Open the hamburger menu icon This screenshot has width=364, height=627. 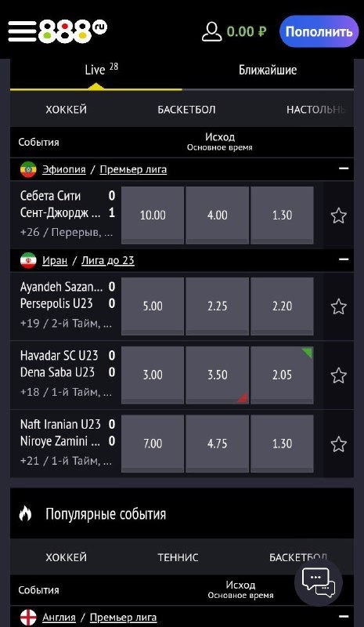[x=22, y=31]
